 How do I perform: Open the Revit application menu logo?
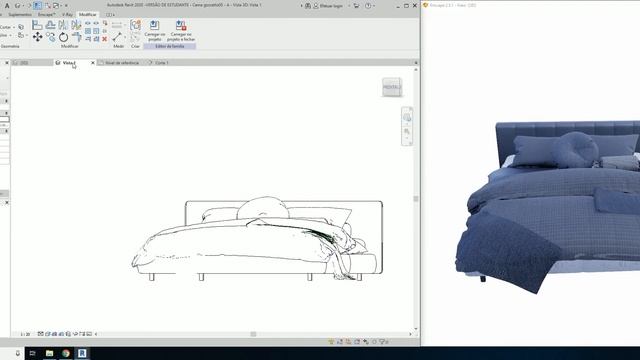point(7,6)
